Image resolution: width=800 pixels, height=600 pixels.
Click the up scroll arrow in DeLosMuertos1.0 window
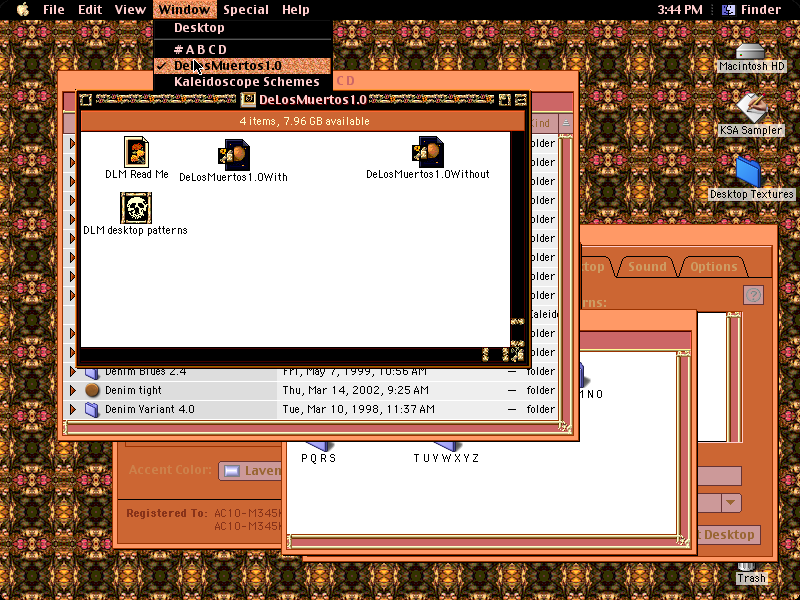tap(517, 321)
